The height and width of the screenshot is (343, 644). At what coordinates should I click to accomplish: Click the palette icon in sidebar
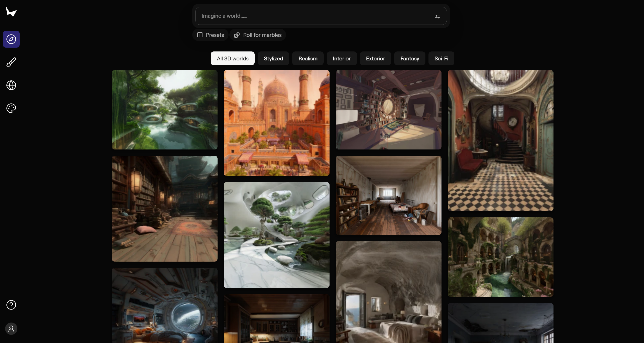[11, 108]
